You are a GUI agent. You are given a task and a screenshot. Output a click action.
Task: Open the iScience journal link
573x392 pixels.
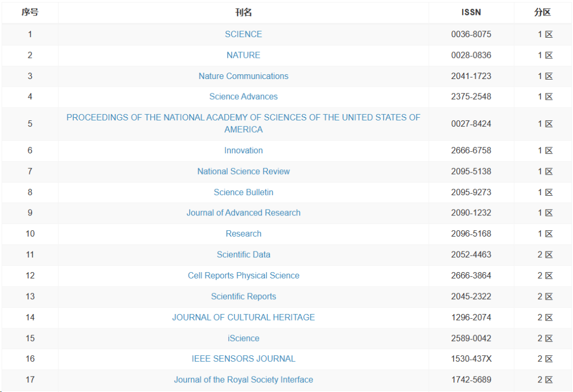[244, 338]
